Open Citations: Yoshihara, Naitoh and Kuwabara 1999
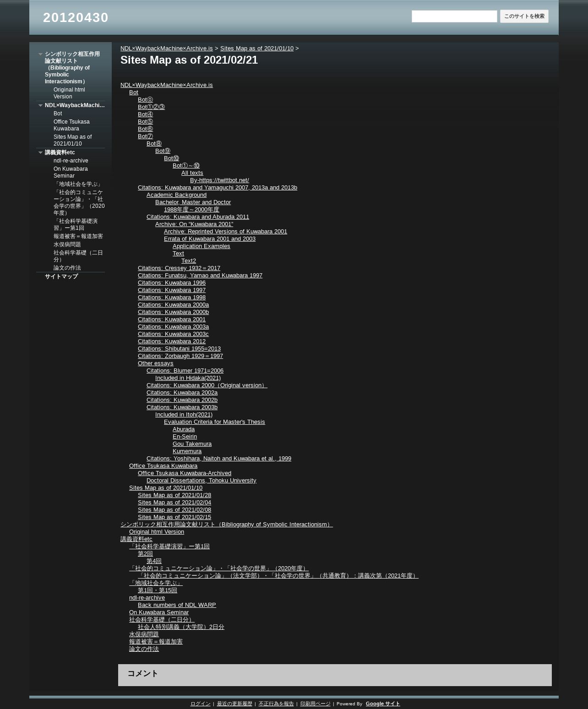Screen dimensions: 588x709 pos(219,458)
